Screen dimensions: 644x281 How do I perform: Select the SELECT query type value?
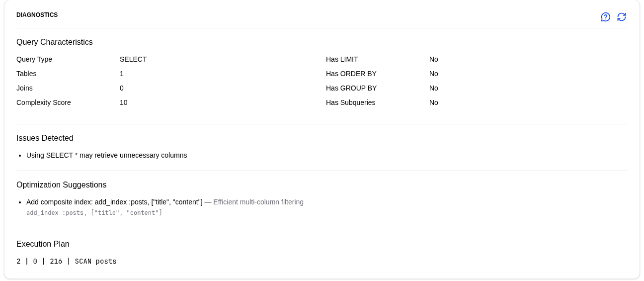click(x=133, y=59)
